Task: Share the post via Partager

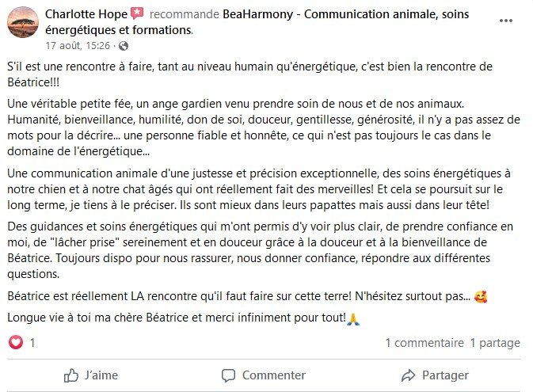Action: 435,375
